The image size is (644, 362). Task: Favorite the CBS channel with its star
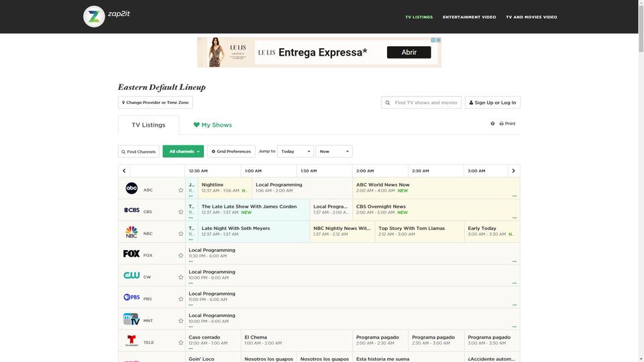click(x=180, y=212)
